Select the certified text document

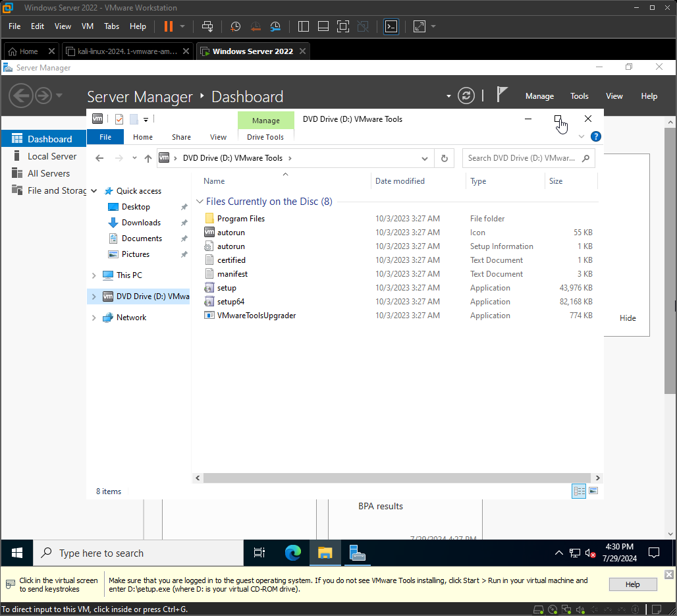click(x=231, y=260)
